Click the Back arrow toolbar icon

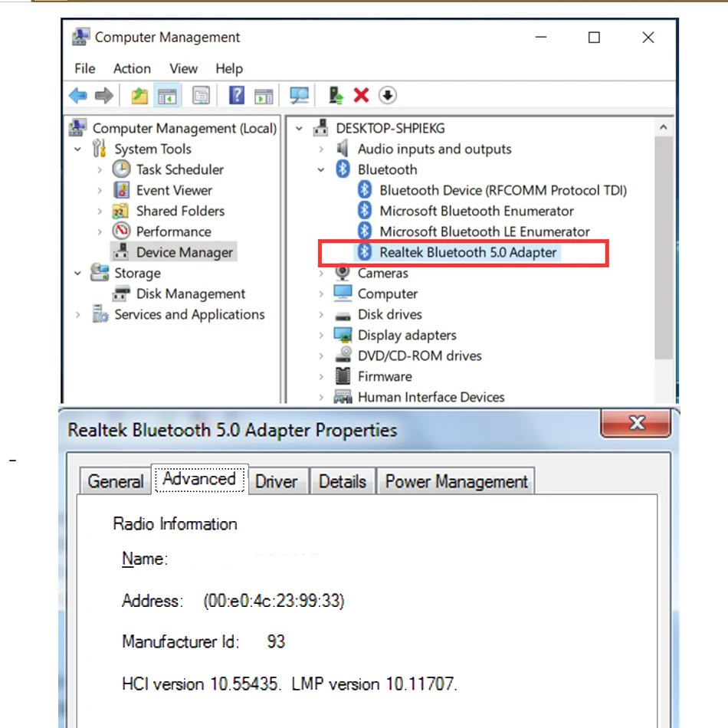[x=78, y=96]
